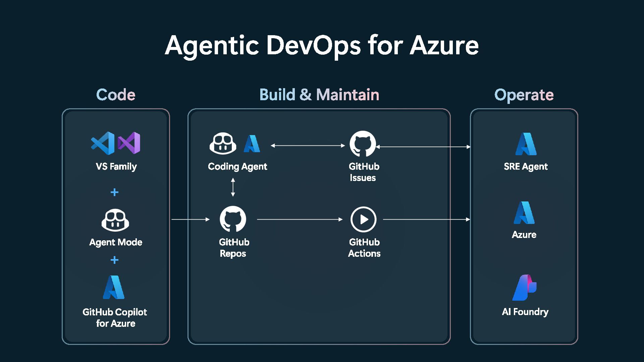The height and width of the screenshot is (362, 644).
Task: Click the 'SRE Agent' label
Action: coord(526,167)
